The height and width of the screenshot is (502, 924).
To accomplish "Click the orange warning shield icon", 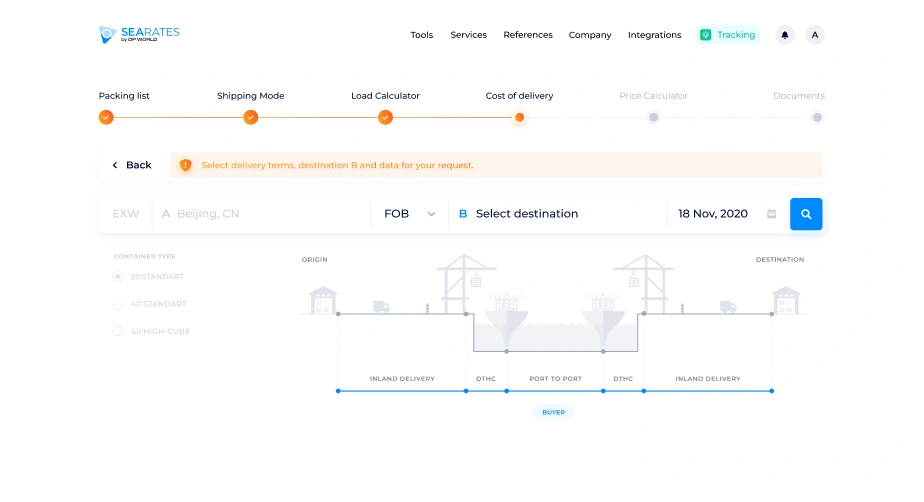I will (x=185, y=165).
